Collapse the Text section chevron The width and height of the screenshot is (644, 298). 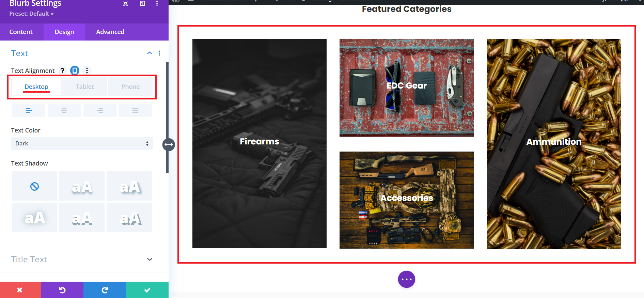point(150,53)
